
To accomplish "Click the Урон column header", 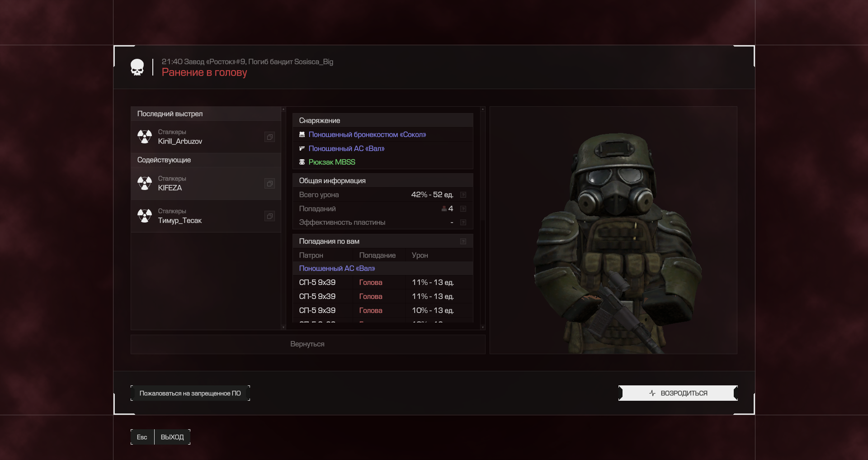I will (420, 255).
